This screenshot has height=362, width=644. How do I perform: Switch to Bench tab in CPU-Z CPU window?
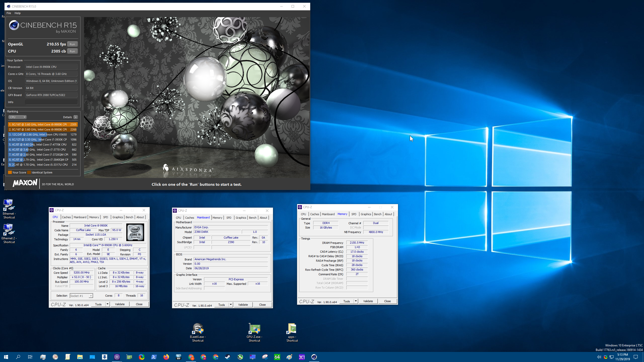[x=130, y=217]
